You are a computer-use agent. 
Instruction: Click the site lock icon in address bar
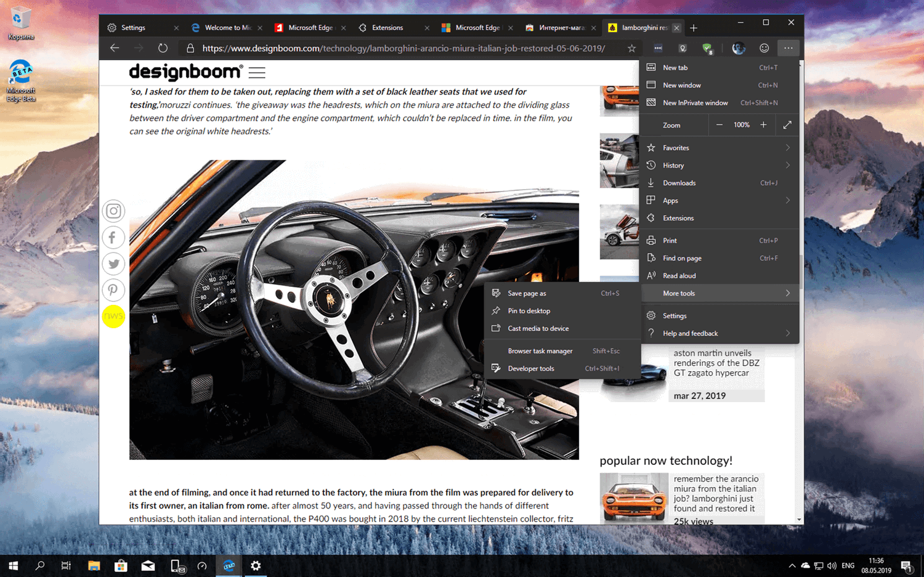click(190, 48)
